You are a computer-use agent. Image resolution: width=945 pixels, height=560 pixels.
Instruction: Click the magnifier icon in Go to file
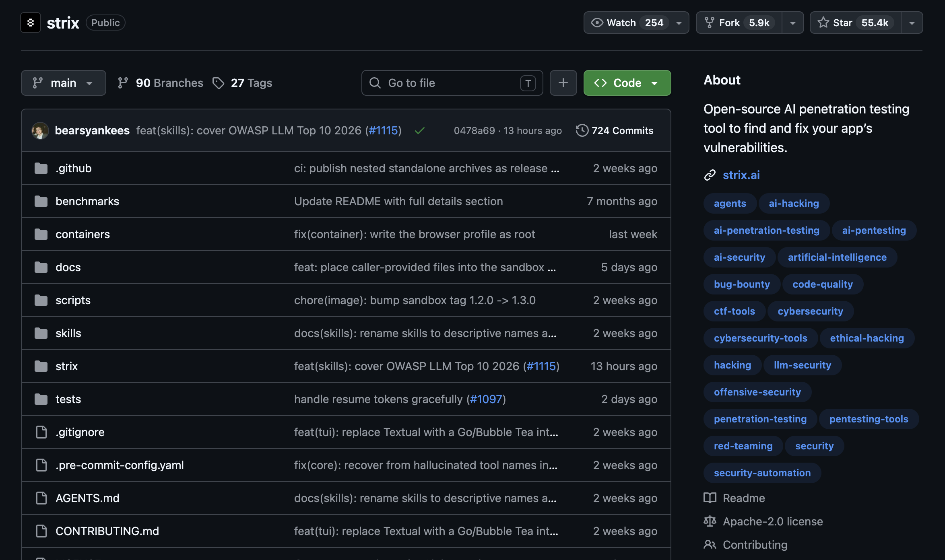pos(375,83)
